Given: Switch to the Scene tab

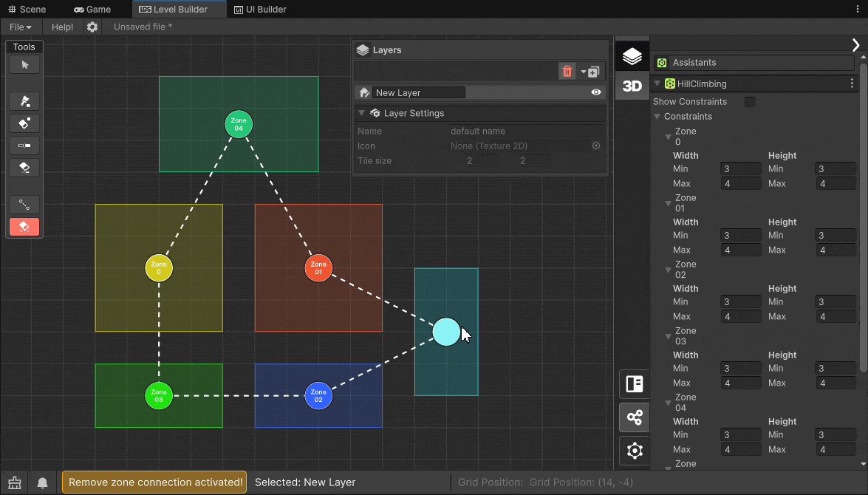Looking at the screenshot, I should 27,10.
